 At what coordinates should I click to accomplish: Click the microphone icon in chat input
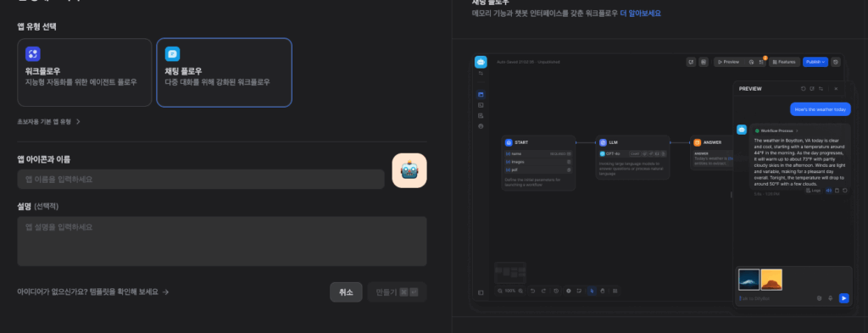point(831,298)
